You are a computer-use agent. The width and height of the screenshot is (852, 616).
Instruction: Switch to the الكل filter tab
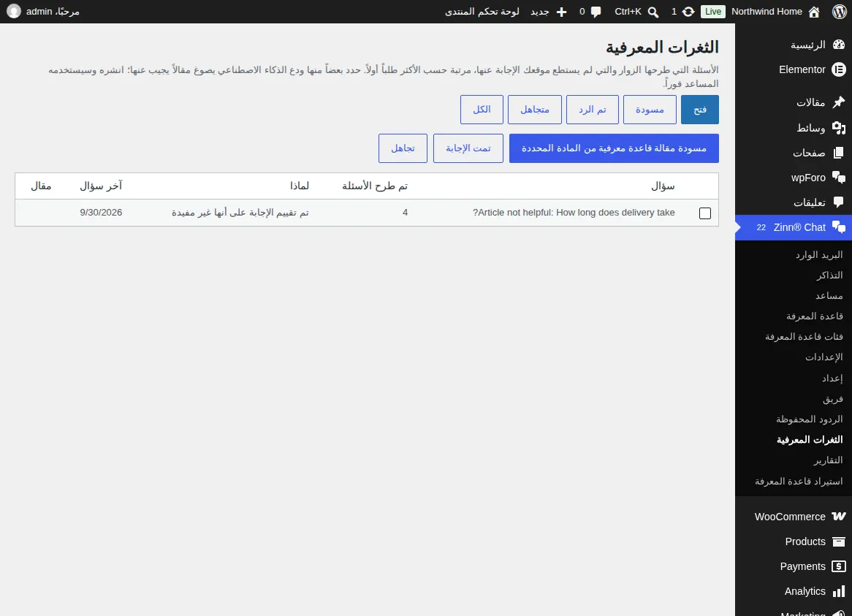click(x=482, y=110)
